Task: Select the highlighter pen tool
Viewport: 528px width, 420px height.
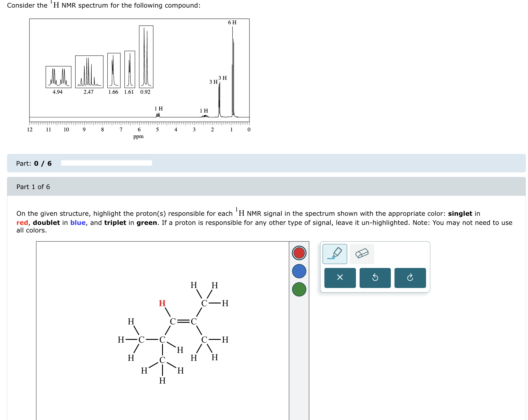Action: [335, 254]
